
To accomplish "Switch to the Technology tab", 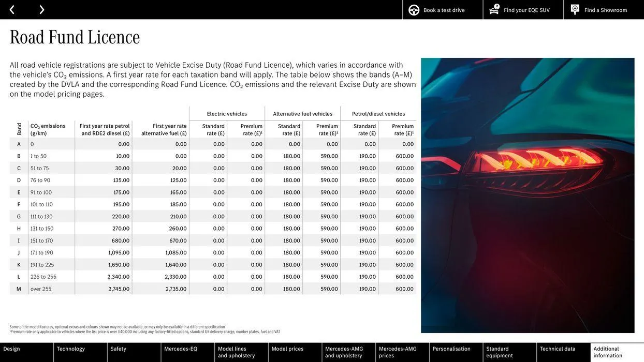I will click(x=80, y=352).
